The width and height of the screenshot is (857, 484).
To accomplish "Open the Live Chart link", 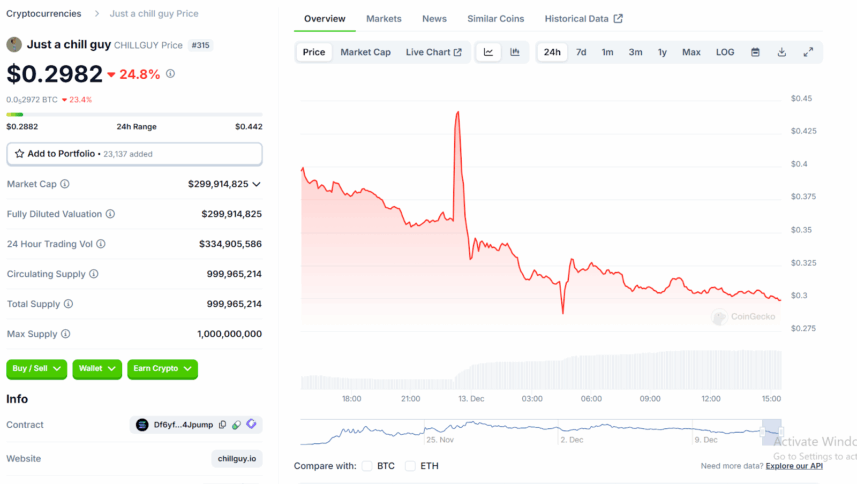I will click(433, 52).
